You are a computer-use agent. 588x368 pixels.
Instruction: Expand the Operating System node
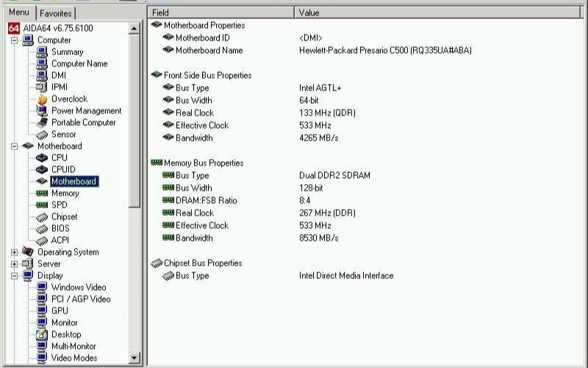14,252
